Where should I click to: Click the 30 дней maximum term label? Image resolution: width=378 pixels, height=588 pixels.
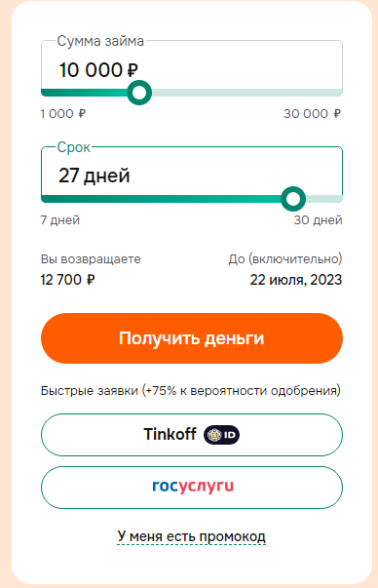(x=318, y=219)
